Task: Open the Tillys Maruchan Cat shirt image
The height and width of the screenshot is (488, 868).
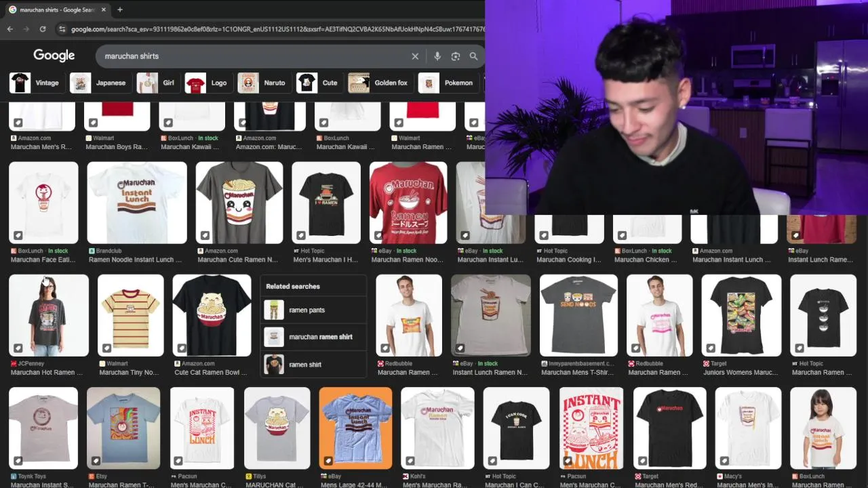Action: pyautogui.click(x=277, y=428)
